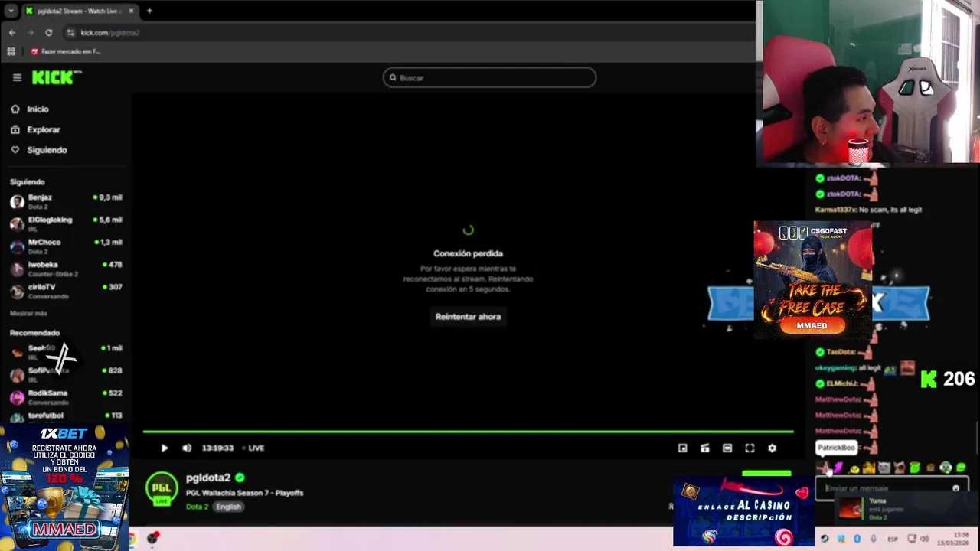
Task: Mute the stream with the speaker icon
Action: 187,448
